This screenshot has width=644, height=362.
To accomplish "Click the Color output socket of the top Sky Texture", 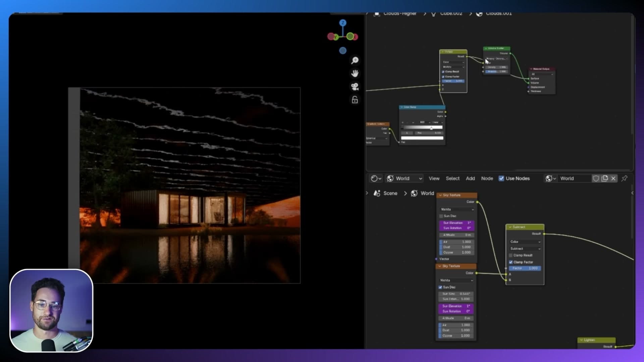I will tap(477, 202).
